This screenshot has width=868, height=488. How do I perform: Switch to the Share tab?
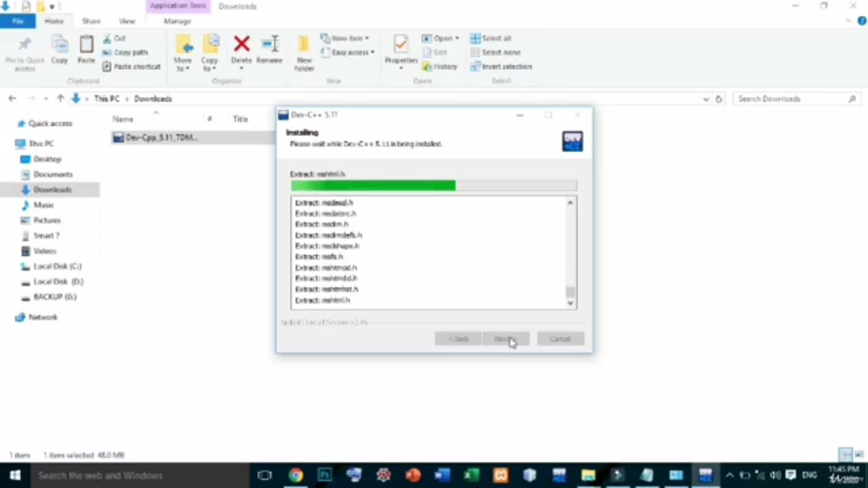[91, 21]
